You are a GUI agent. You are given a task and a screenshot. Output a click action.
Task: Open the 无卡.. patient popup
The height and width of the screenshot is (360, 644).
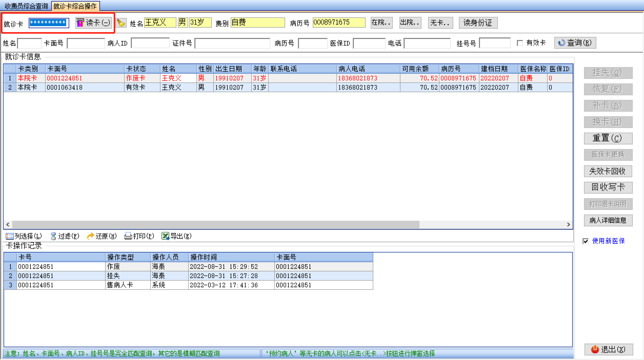tap(440, 23)
